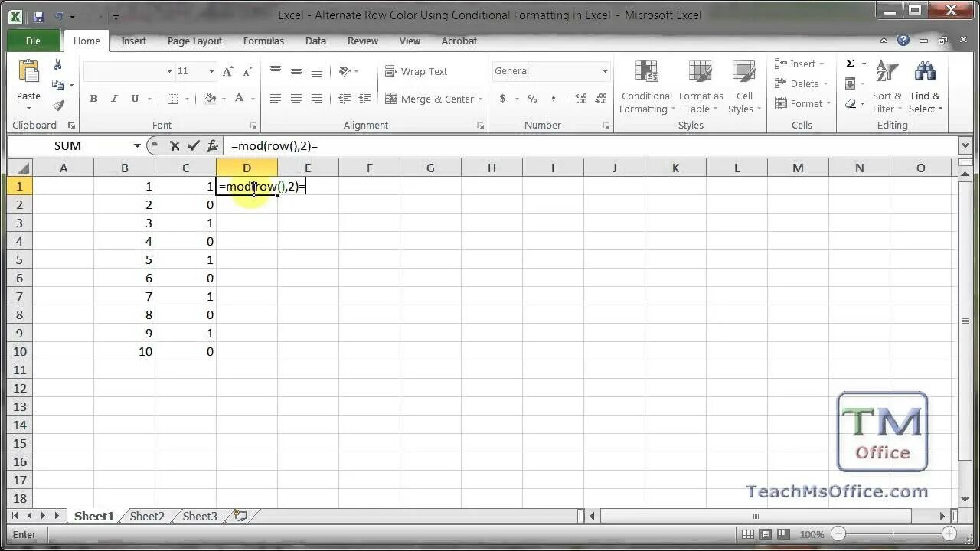The width and height of the screenshot is (980, 551).
Task: Click Insert cells button
Action: click(x=799, y=64)
